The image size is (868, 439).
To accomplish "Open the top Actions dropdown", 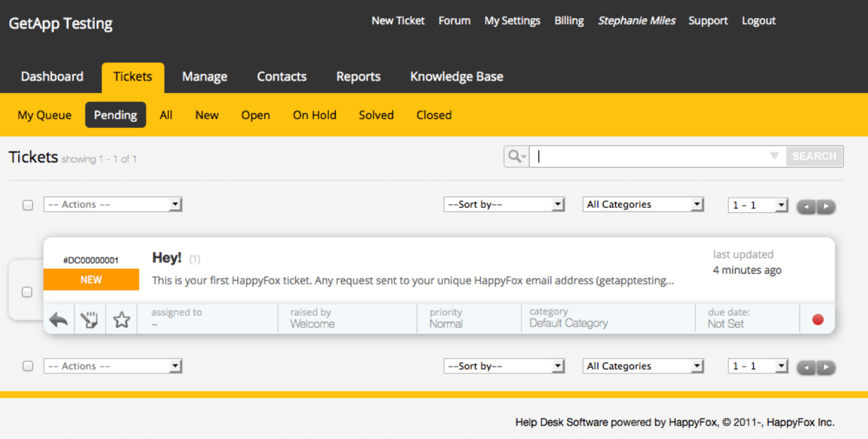I will [113, 205].
